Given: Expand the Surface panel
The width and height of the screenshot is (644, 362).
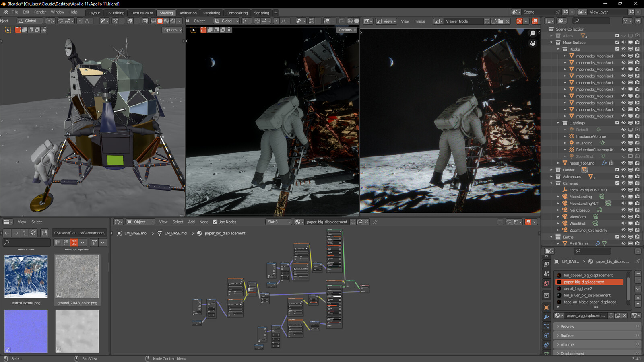Looking at the screenshot, I should 597,335.
